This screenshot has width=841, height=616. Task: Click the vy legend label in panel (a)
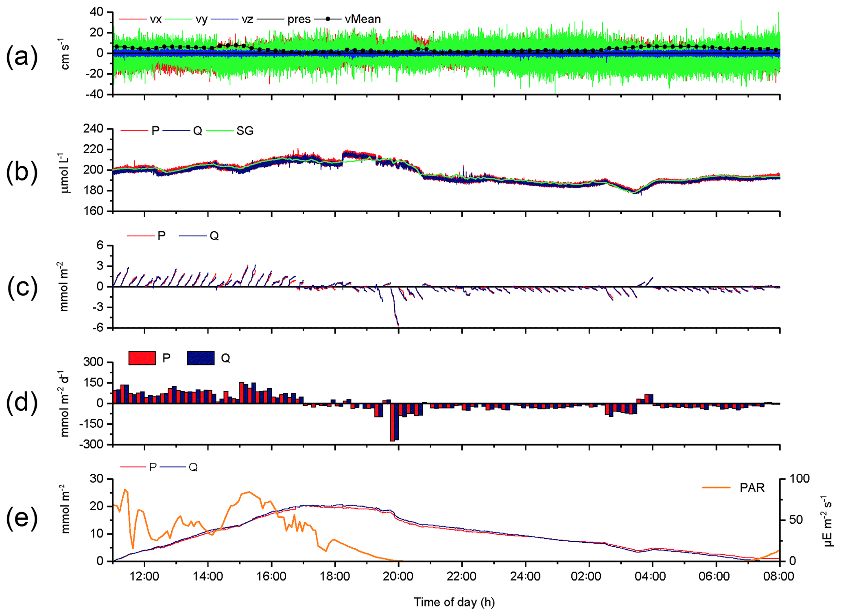201,19
